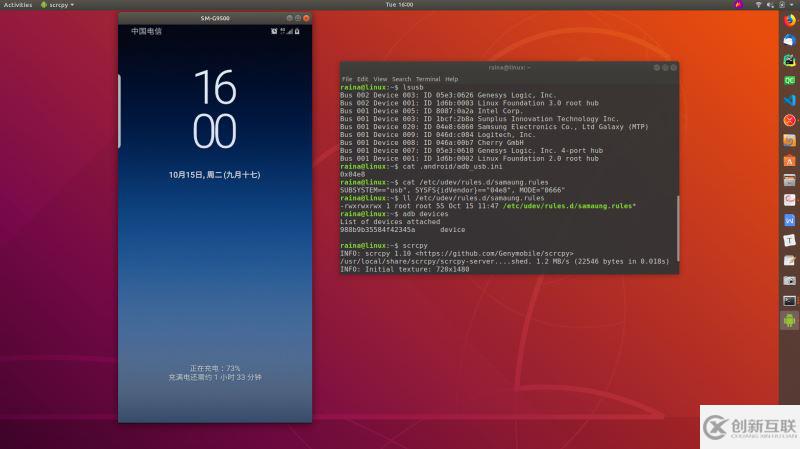
Task: Click the network icon in top bar
Action: click(x=757, y=5)
